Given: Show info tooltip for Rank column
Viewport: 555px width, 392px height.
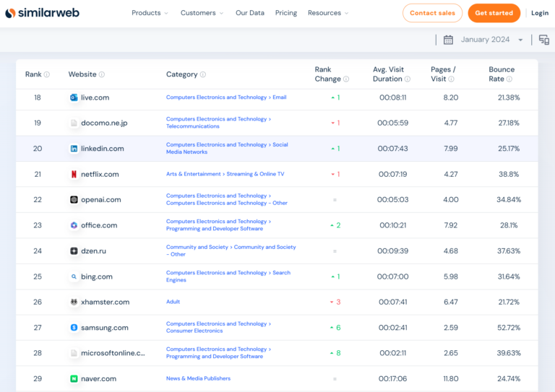Looking at the screenshot, I should [47, 74].
